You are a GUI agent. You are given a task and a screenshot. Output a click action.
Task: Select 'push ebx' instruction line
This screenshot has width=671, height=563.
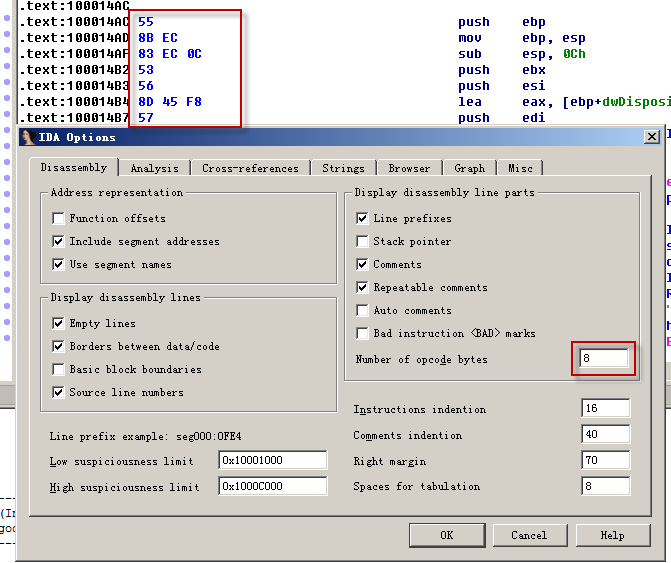pyautogui.click(x=502, y=70)
